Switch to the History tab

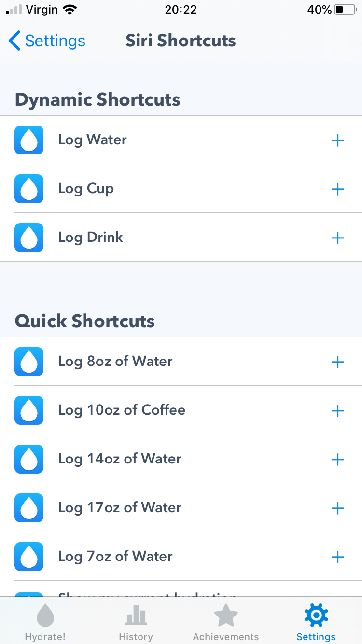pos(136,623)
